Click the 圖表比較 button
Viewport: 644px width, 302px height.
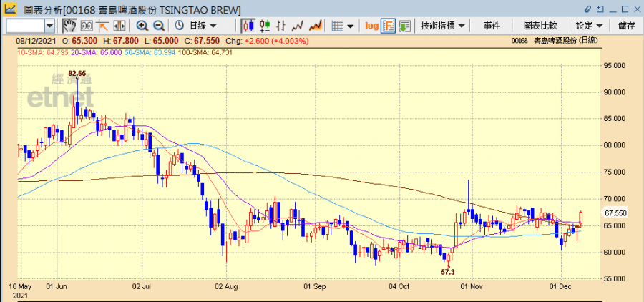coord(540,26)
